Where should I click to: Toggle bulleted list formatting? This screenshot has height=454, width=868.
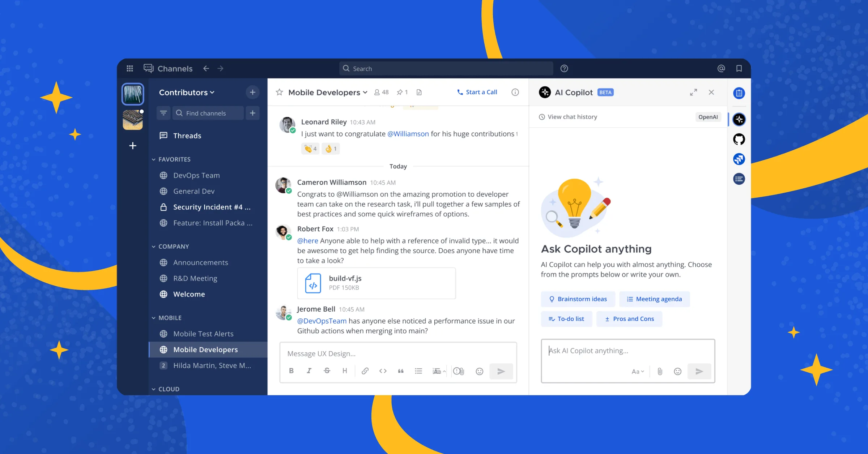pos(418,371)
